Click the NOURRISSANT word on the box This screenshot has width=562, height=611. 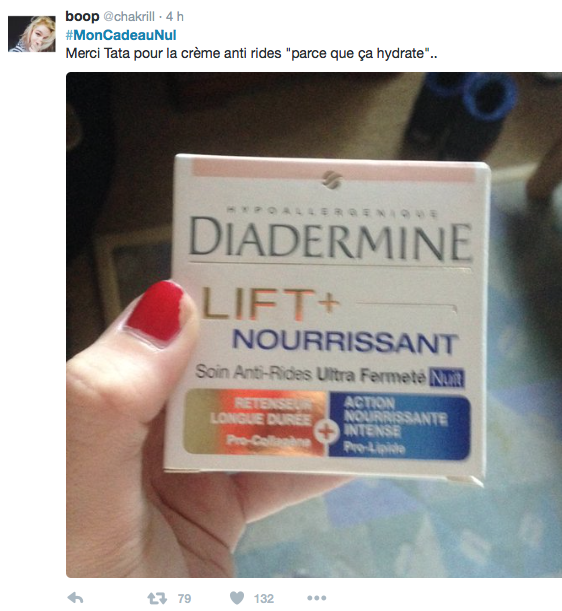click(345, 342)
